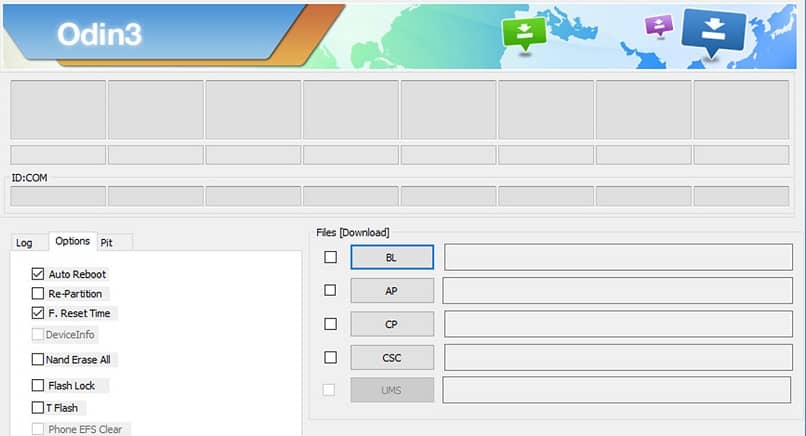Click the large blue download bubble icon
Viewport: 806px width, 436px height.
713,32
